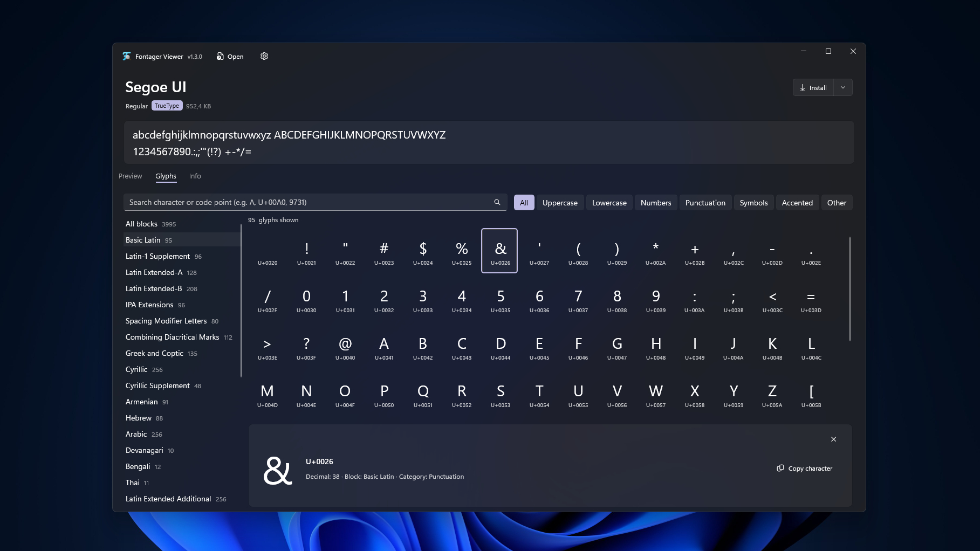Filter glyphs by Punctuation
Screen dimensions: 980x551
click(x=705, y=203)
